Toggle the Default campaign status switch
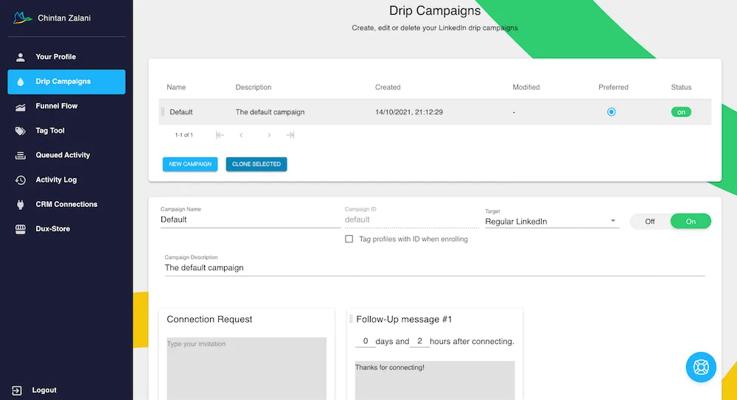The height and width of the screenshot is (400, 737). (681, 112)
